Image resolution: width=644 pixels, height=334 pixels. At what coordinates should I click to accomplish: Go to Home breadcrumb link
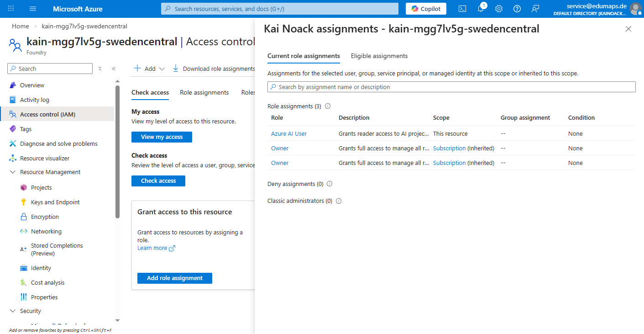point(21,26)
